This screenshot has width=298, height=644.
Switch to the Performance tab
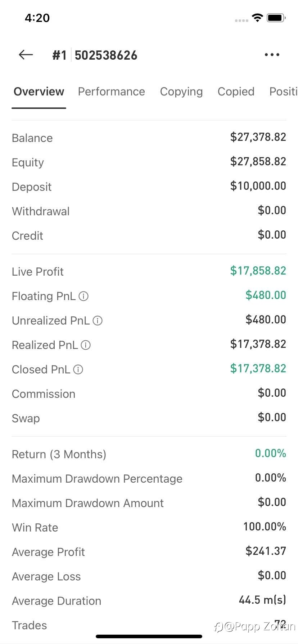[x=111, y=92]
